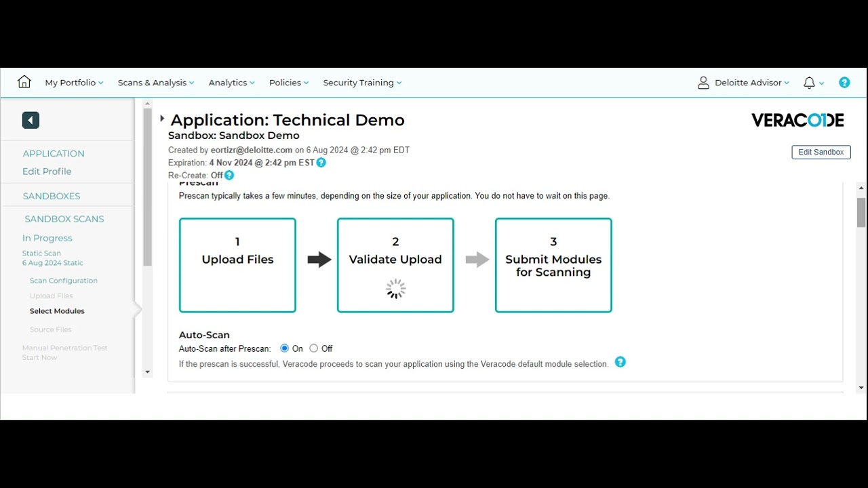The width and height of the screenshot is (868, 488).
Task: Click the notifications dropdown chevron
Action: pyautogui.click(x=822, y=83)
